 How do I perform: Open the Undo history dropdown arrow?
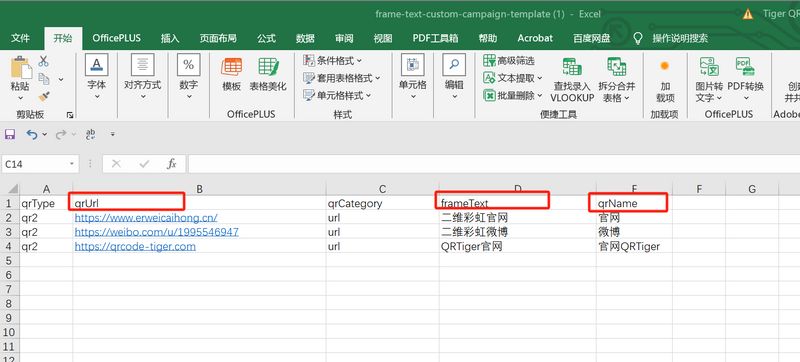pos(44,135)
